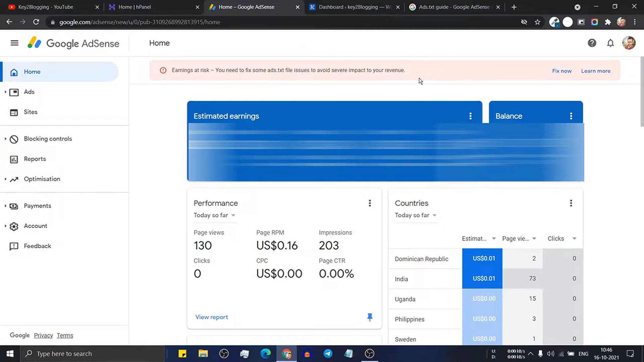Open Performance card three-dot menu
Screen dimensions: 644x362
click(x=370, y=203)
